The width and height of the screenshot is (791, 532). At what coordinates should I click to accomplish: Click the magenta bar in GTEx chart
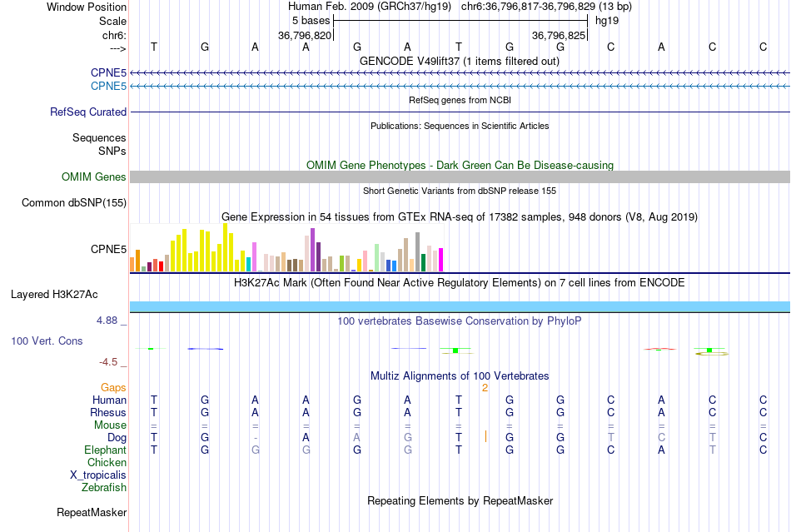coord(441,260)
